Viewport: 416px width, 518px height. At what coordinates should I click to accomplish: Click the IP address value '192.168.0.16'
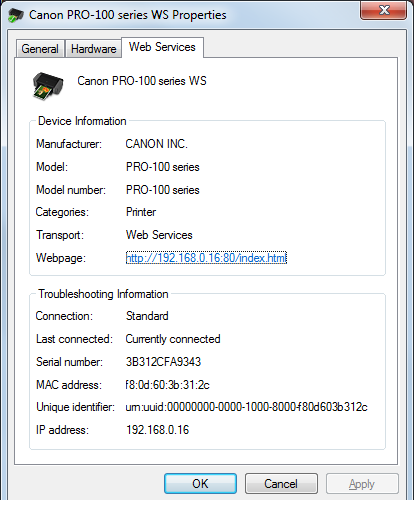[x=158, y=430]
